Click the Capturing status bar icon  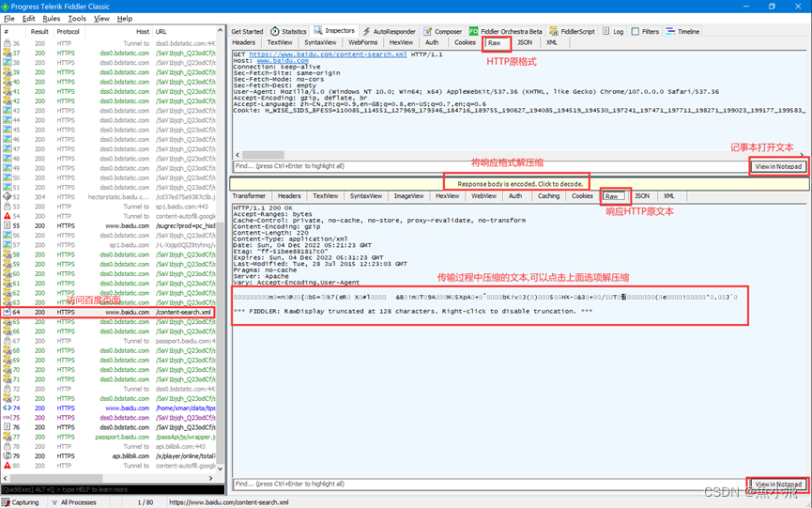tap(6, 502)
